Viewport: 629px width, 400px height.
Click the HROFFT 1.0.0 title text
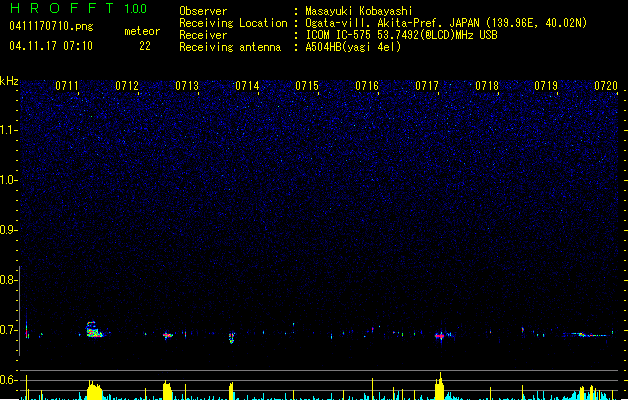point(78,8)
